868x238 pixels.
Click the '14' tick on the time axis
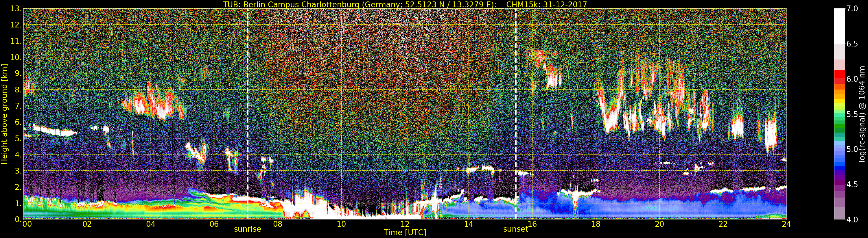[468, 224]
